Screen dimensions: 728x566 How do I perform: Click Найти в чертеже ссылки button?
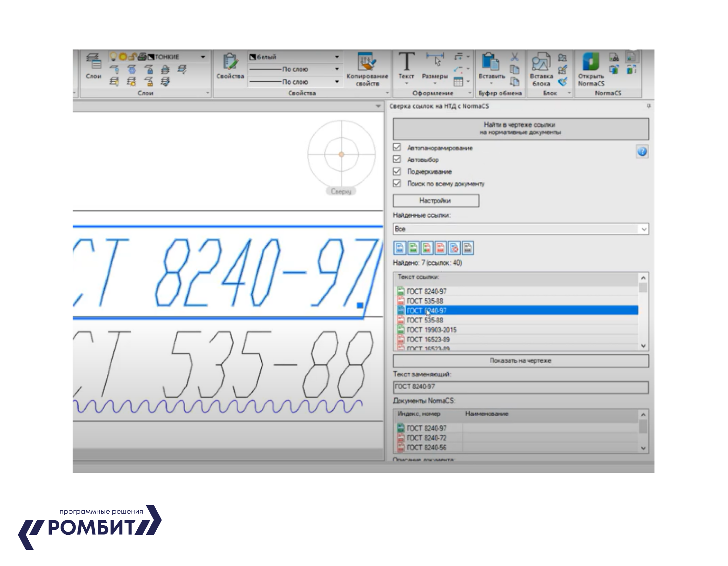(521, 129)
